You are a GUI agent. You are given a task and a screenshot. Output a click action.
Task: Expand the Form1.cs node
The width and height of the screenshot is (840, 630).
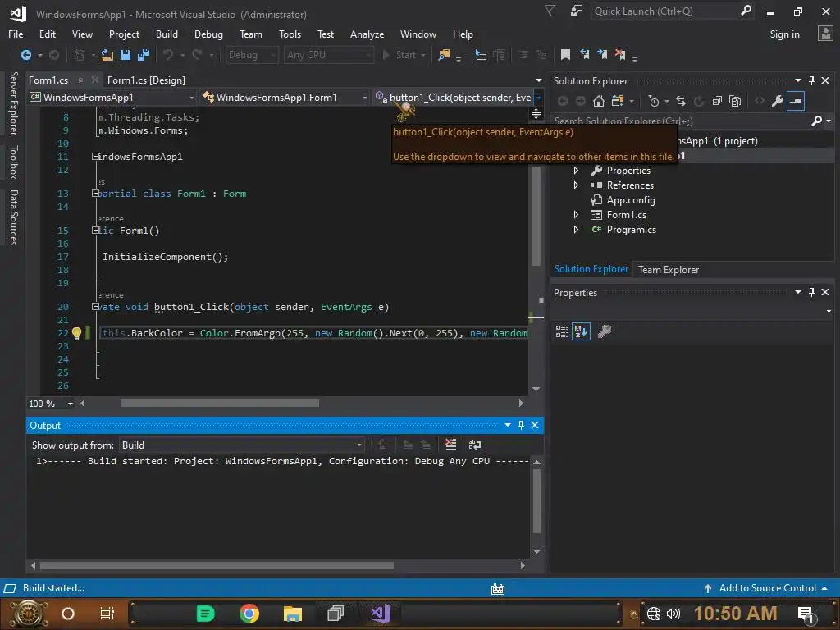[x=576, y=215]
